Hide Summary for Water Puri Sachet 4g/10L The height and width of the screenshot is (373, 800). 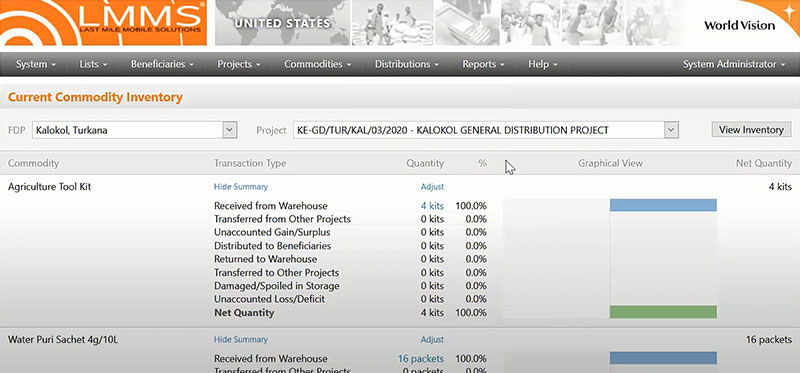(240, 339)
